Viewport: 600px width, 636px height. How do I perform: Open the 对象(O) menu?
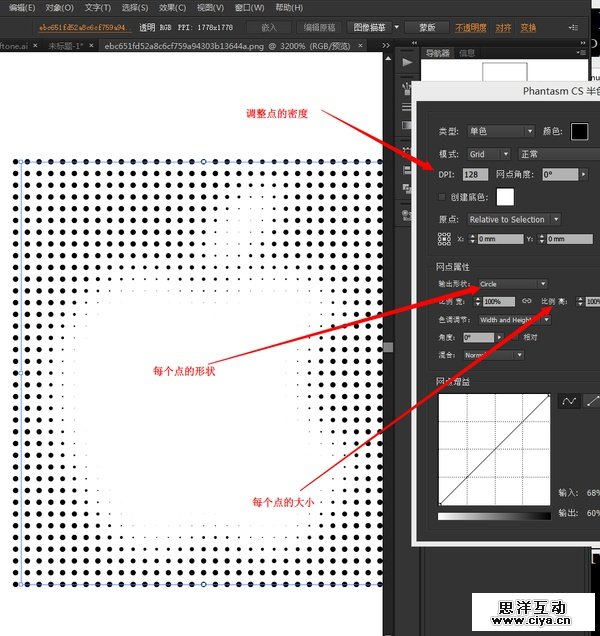60,8
